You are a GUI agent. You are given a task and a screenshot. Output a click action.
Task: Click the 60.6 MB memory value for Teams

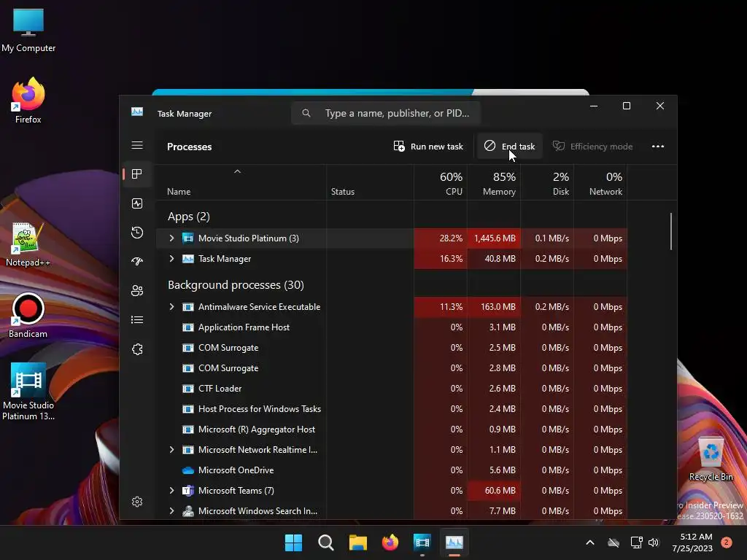[x=494, y=491]
